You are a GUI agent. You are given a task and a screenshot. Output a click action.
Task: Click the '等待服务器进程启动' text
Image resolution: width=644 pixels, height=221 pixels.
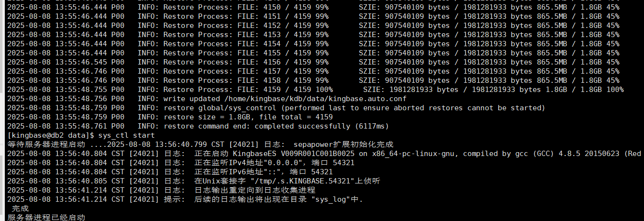46,144
